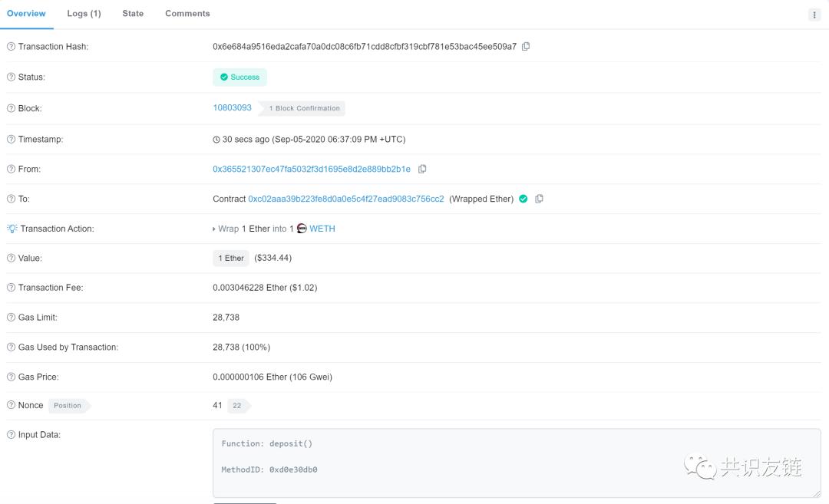This screenshot has height=504, width=829.
Task: Click the Position label next to Nonce
Action: tap(68, 406)
